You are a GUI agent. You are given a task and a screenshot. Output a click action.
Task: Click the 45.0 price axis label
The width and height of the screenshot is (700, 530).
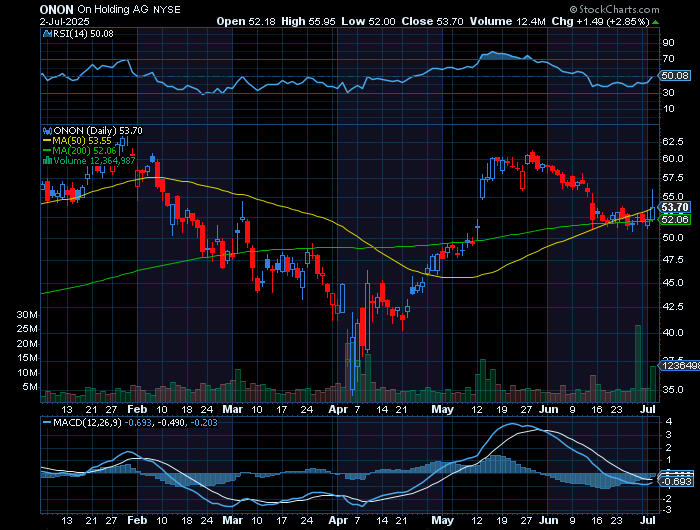click(673, 283)
